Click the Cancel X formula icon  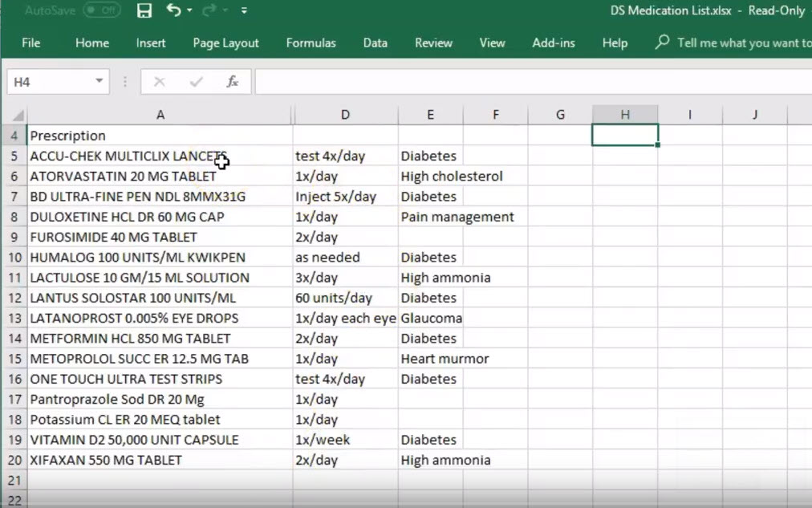point(160,82)
